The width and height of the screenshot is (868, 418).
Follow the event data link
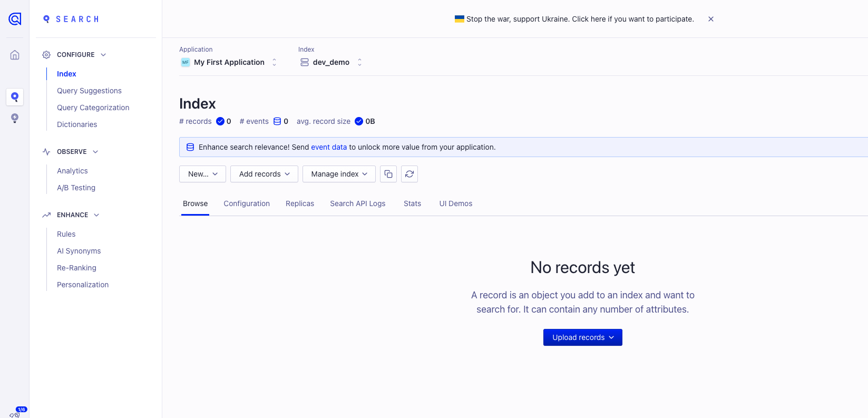click(x=329, y=147)
